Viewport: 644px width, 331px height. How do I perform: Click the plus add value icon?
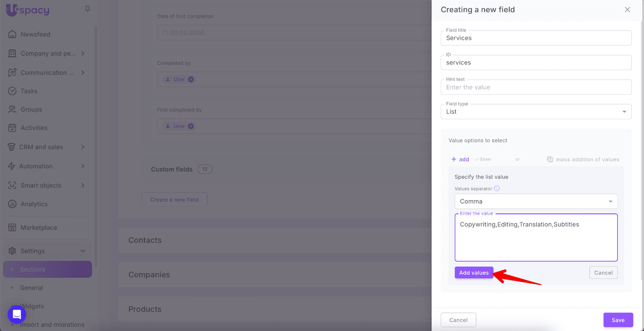coord(454,159)
